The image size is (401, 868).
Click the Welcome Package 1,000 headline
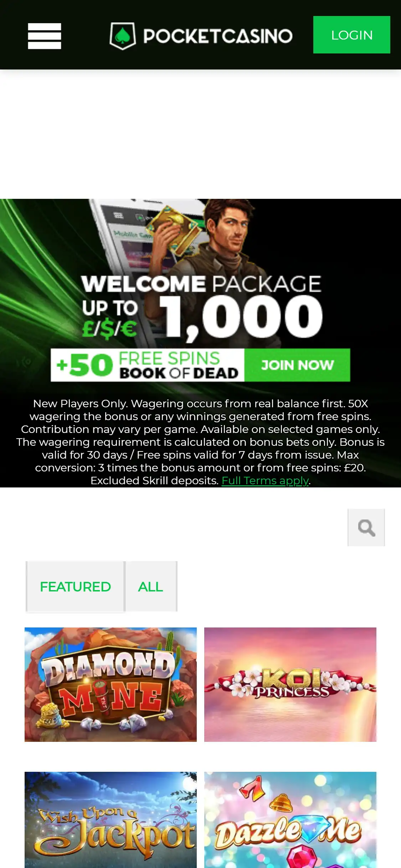pyautogui.click(x=202, y=306)
